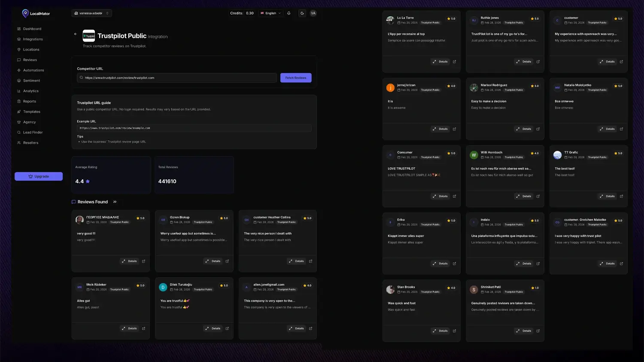Open Reports in the sidebar
The height and width of the screenshot is (362, 644).
27,101
